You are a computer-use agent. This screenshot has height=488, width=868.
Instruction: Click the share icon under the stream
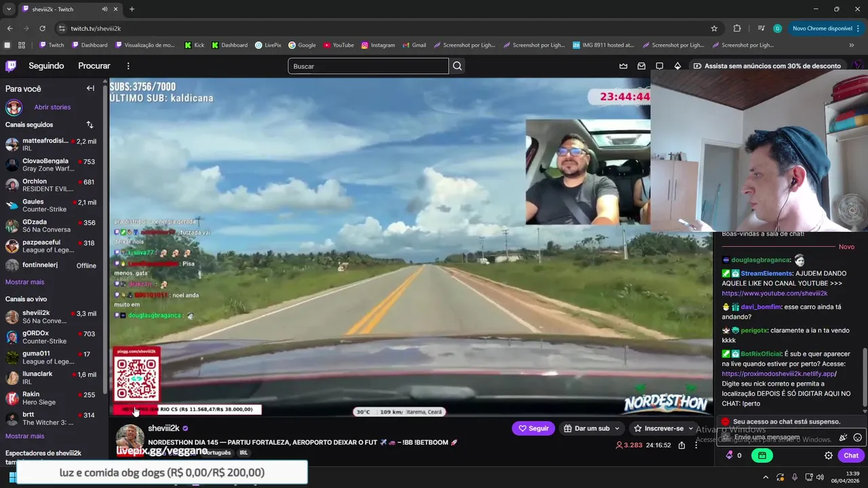click(x=682, y=445)
